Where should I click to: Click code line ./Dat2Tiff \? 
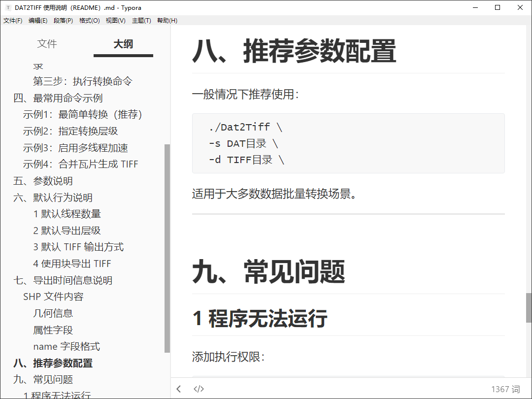[x=246, y=127]
